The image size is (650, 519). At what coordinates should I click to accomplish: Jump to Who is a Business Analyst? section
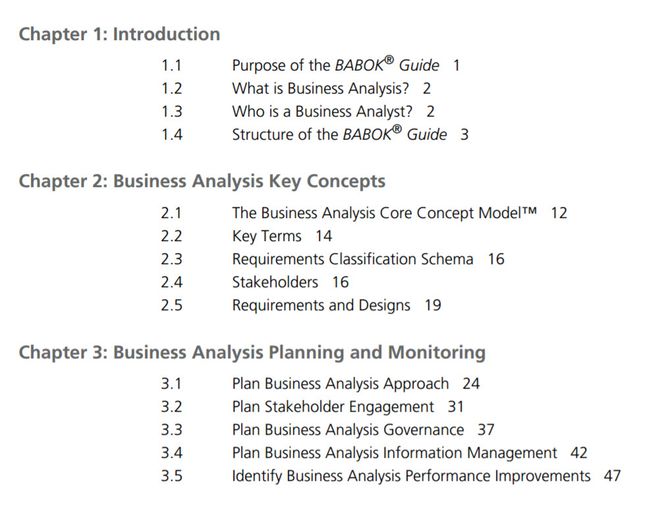(322, 112)
